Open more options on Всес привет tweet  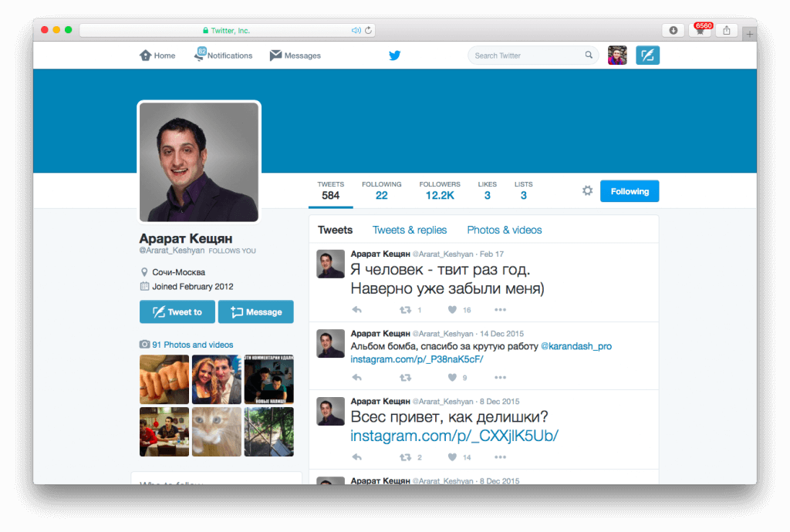click(x=500, y=457)
